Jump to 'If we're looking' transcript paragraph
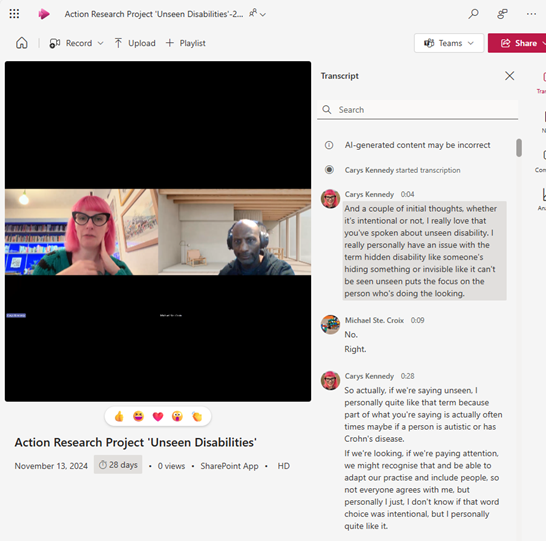 (x=422, y=490)
